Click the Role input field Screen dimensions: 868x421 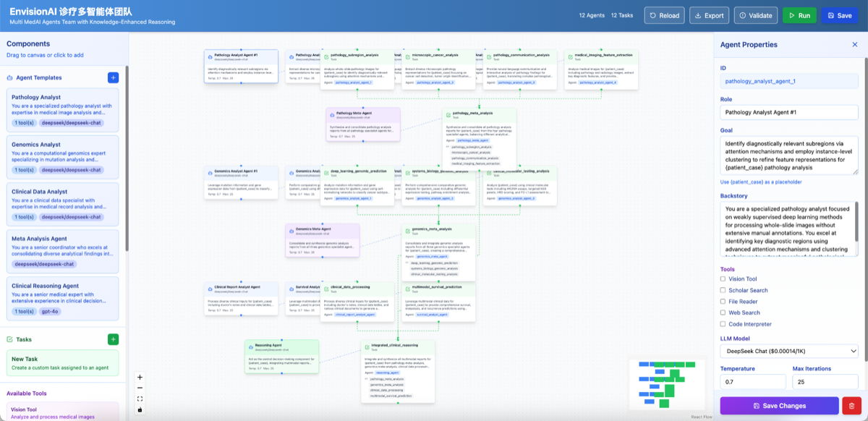click(789, 112)
